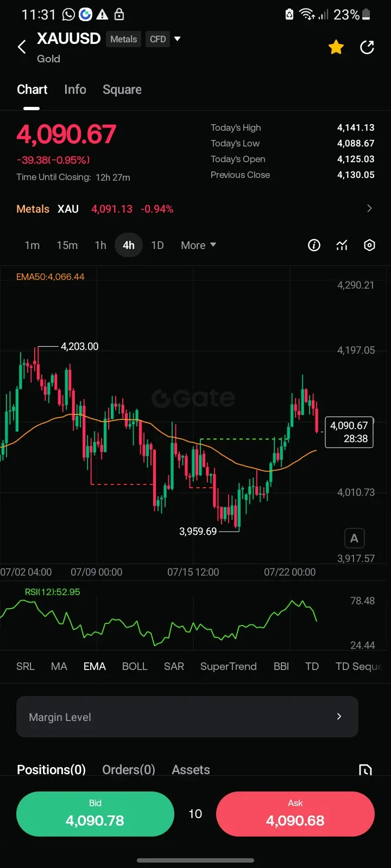Expand the Metals XAU row chevron
Screen dimensions: 391x868
pos(369,208)
